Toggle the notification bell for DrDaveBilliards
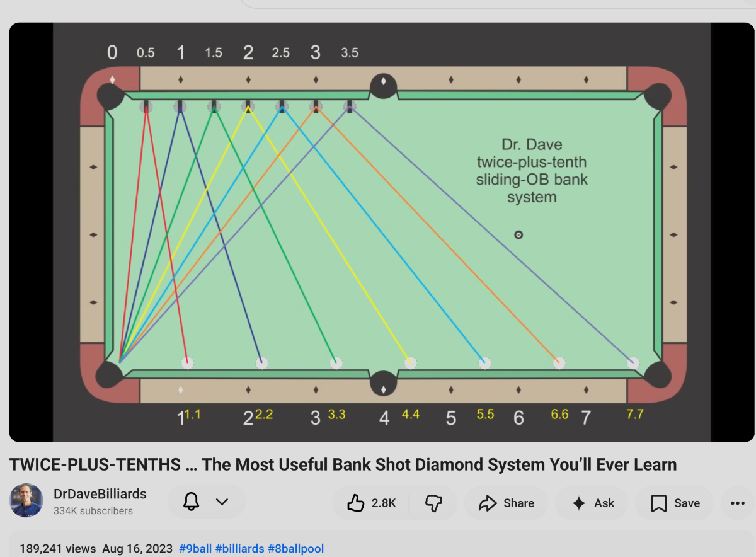This screenshot has width=756, height=557. pyautogui.click(x=191, y=502)
